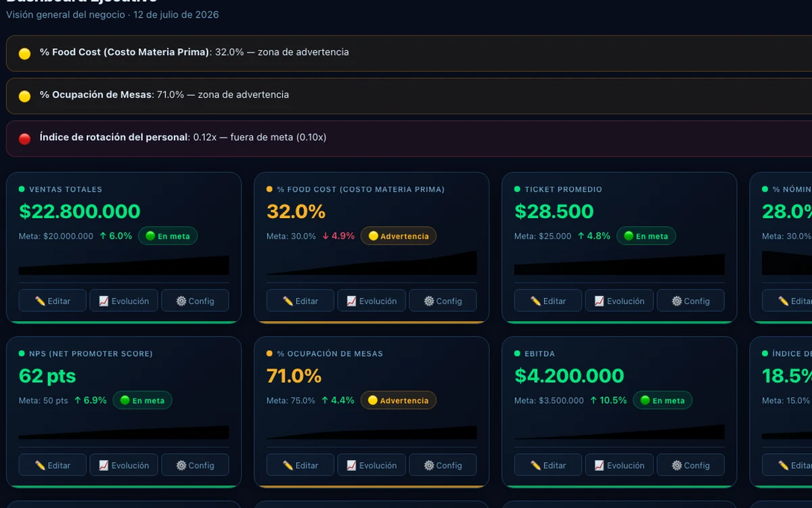Image resolution: width=812 pixels, height=508 pixels.
Task: Click the NPS (Net Promoter Score) title
Action: coord(91,354)
